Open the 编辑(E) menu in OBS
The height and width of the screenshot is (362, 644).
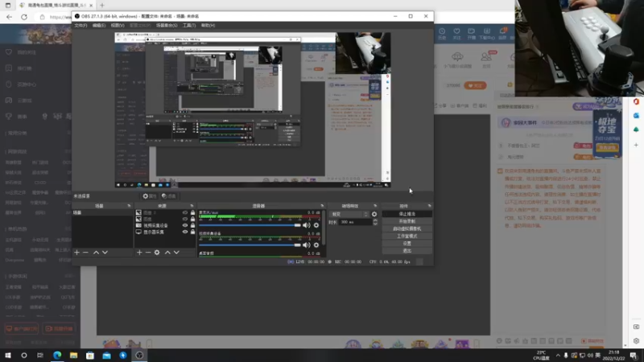(98, 26)
